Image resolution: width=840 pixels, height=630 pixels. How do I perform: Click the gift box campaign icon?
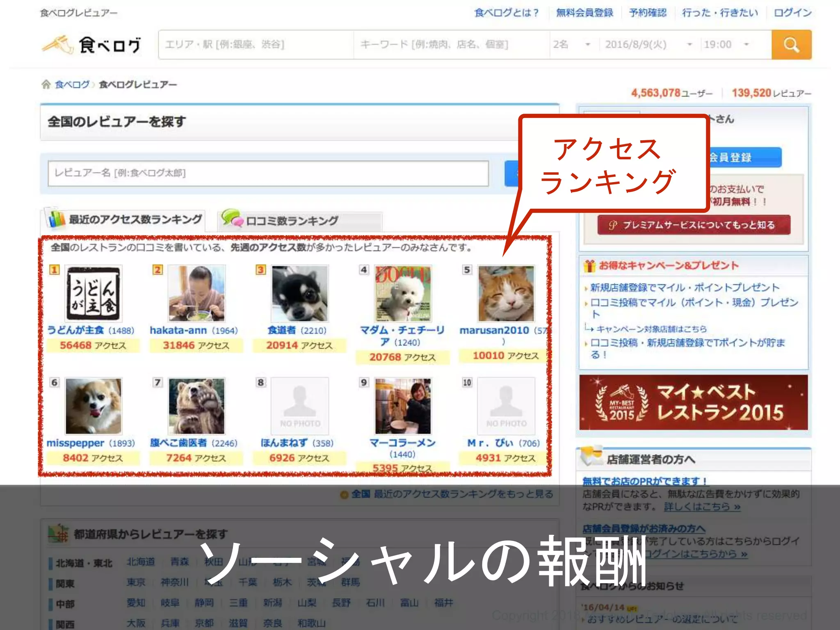(x=589, y=266)
